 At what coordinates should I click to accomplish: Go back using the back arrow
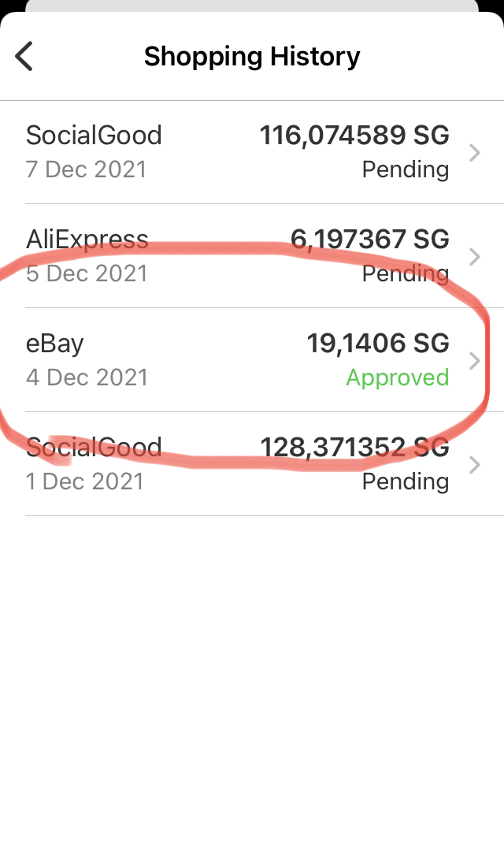click(24, 57)
